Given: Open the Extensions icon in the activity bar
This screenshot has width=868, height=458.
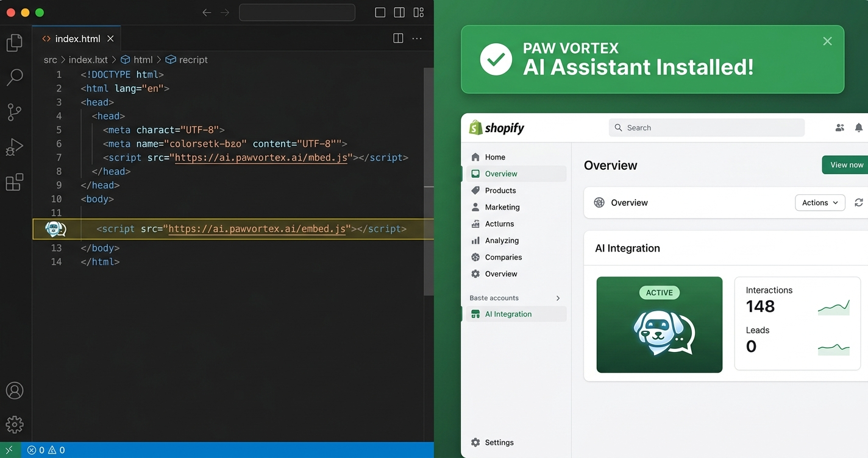Looking at the screenshot, I should click(x=14, y=182).
